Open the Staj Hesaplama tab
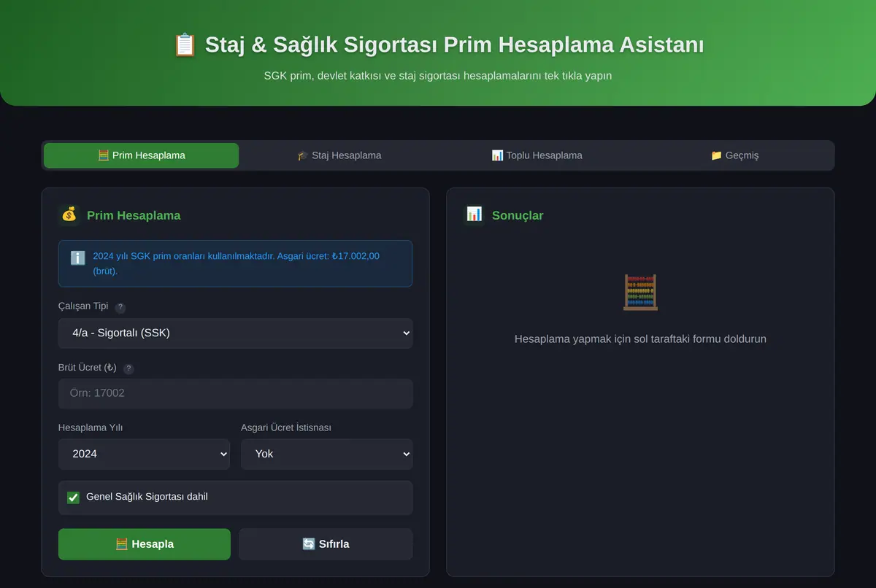 339,155
